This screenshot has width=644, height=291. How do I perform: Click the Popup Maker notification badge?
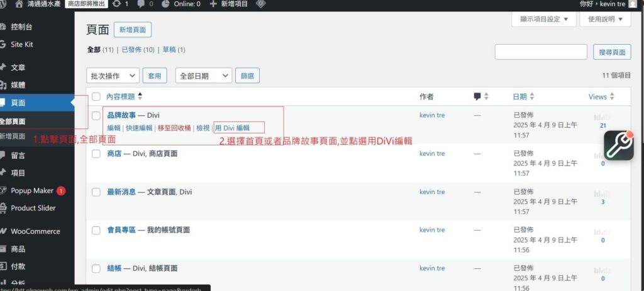[x=61, y=191]
